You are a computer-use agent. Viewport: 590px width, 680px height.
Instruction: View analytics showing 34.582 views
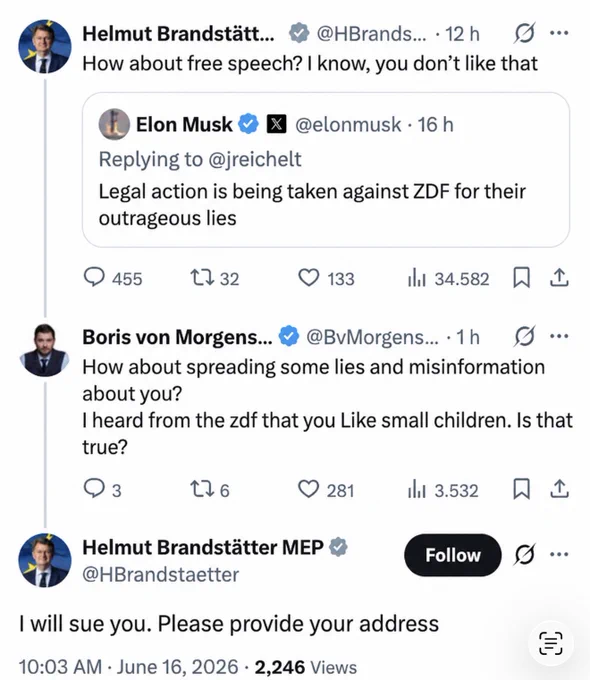[x=448, y=278]
